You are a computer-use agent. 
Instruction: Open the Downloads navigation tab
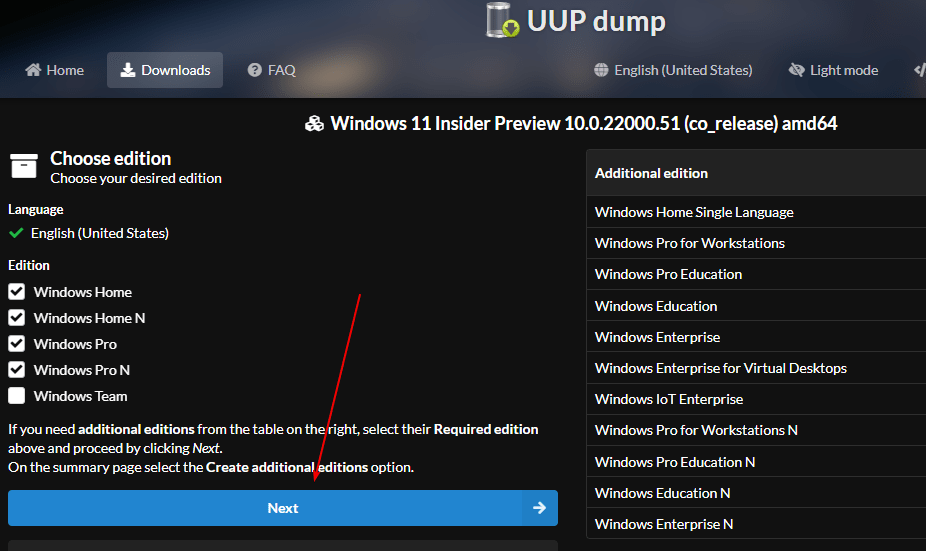(165, 70)
